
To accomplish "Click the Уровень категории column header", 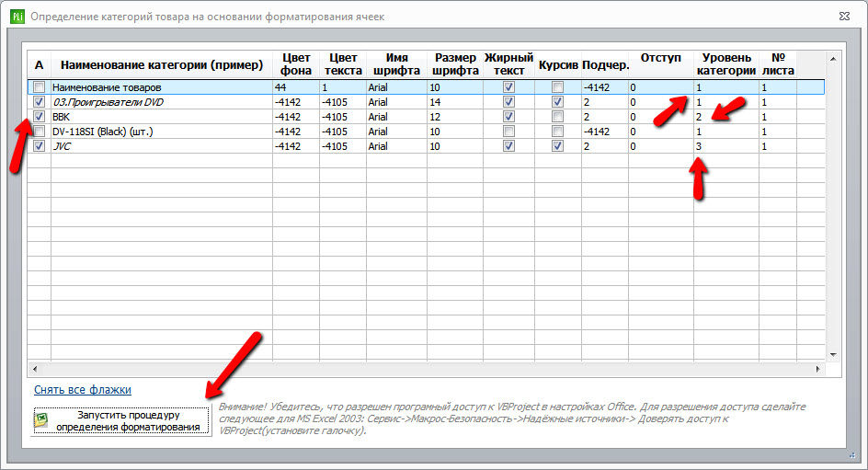I will [x=726, y=64].
